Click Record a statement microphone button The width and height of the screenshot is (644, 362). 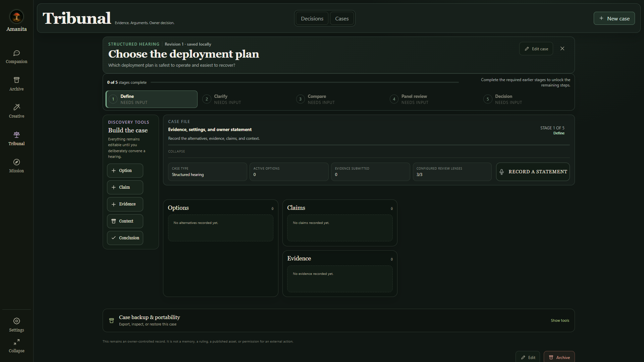[533, 172]
